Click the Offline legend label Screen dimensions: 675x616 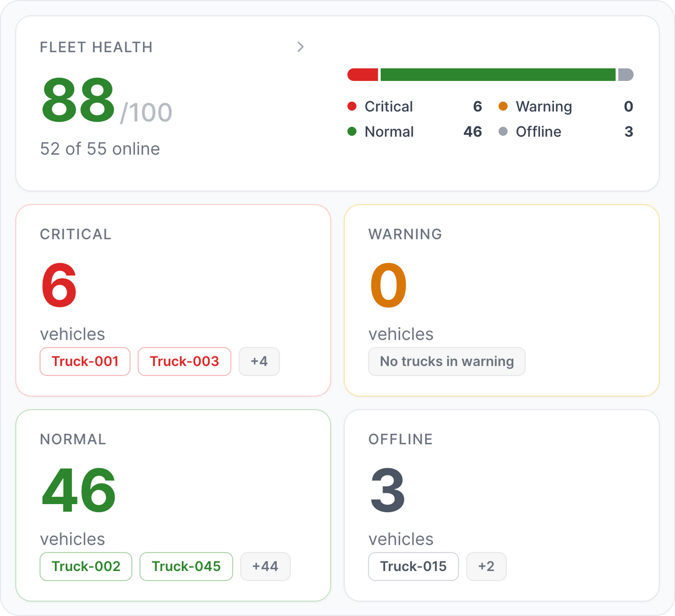click(538, 132)
